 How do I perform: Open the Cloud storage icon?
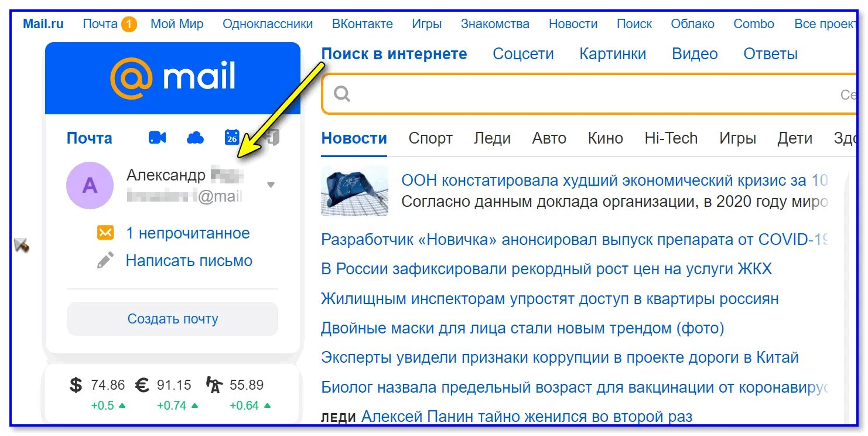(x=195, y=138)
